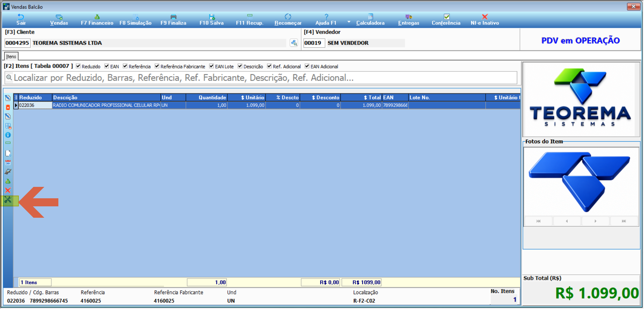This screenshot has height=309, width=644.
Task: Click F11 Recup. toolbar button
Action: (x=250, y=20)
